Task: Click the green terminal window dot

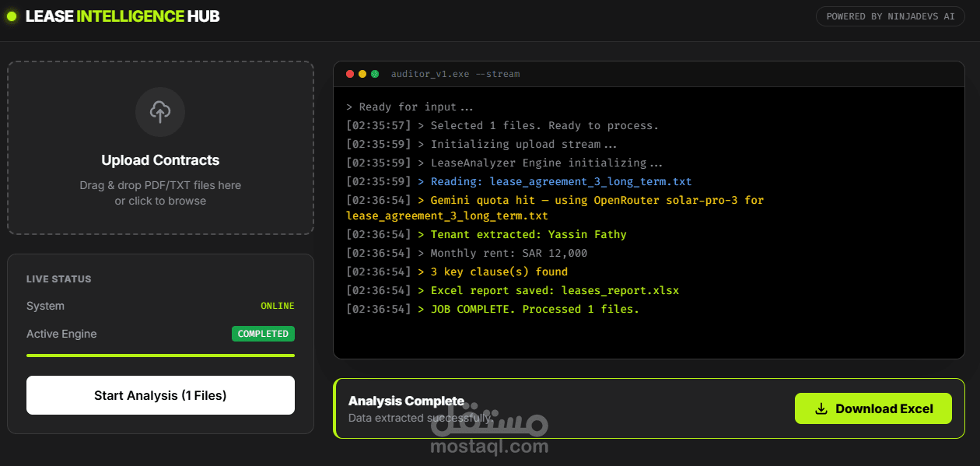Action: click(x=375, y=74)
